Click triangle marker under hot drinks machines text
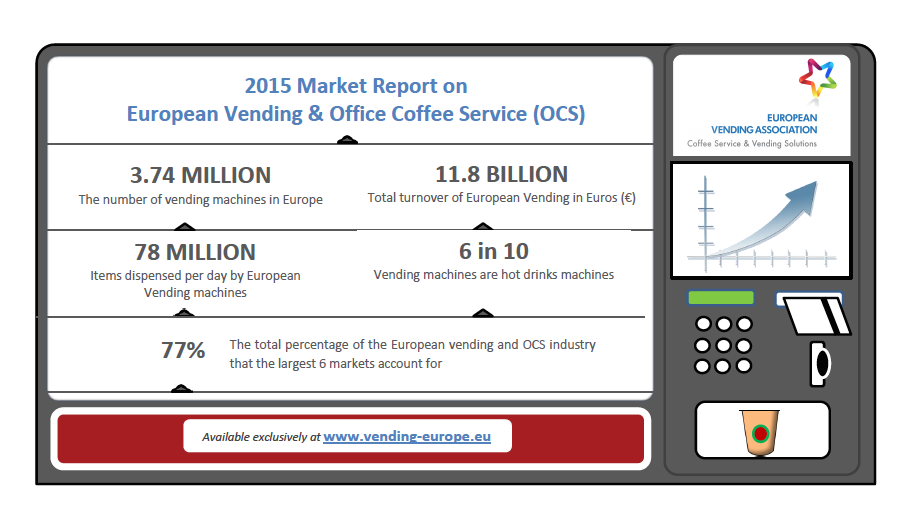Screen dimensions: 899x517 pyautogui.click(x=482, y=312)
